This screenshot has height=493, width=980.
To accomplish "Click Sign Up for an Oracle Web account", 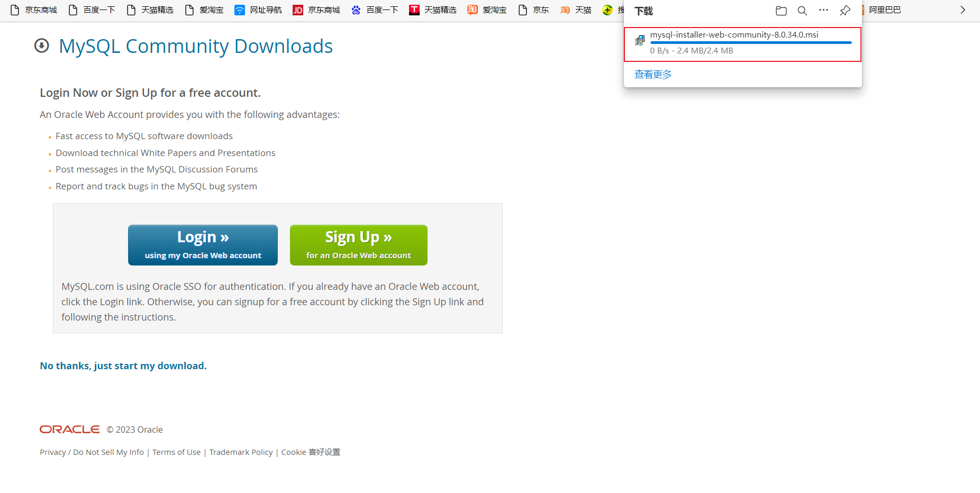I will (x=359, y=245).
